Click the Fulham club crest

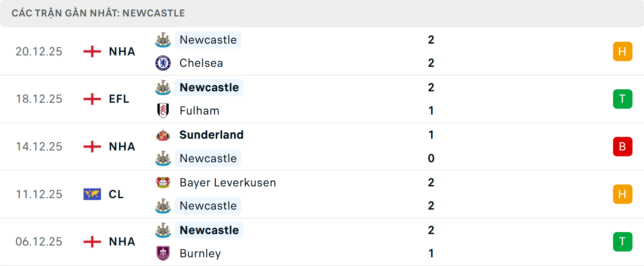(x=163, y=110)
